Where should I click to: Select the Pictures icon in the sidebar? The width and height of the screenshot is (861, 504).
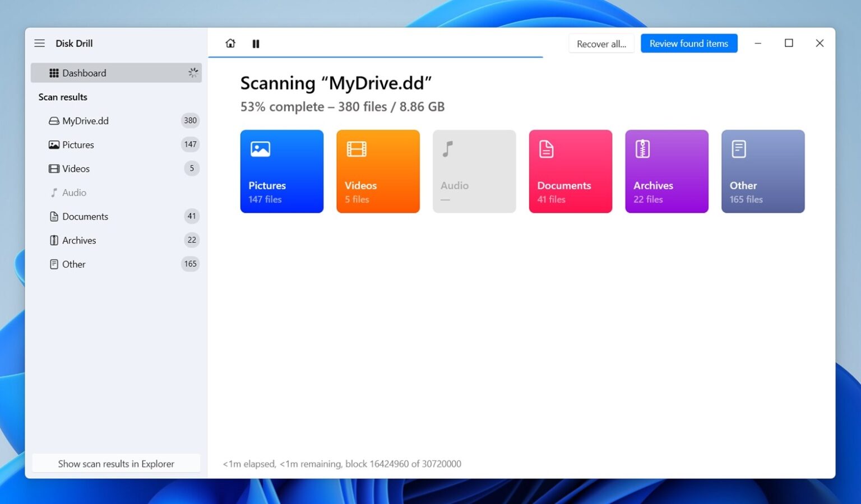point(53,144)
